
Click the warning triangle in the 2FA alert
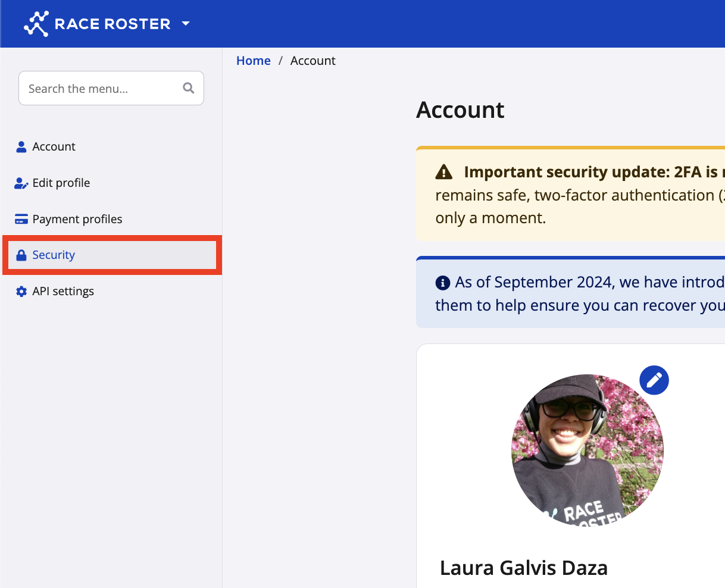[x=444, y=173]
